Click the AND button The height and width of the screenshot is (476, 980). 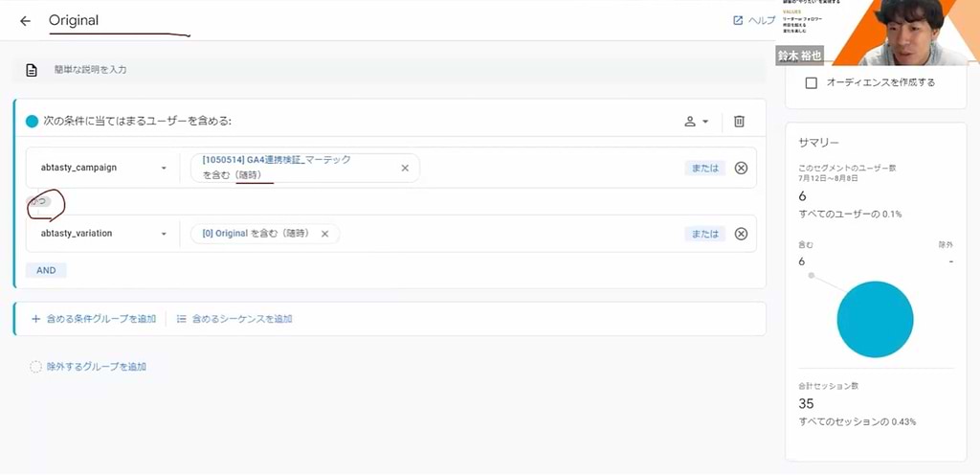(46, 270)
